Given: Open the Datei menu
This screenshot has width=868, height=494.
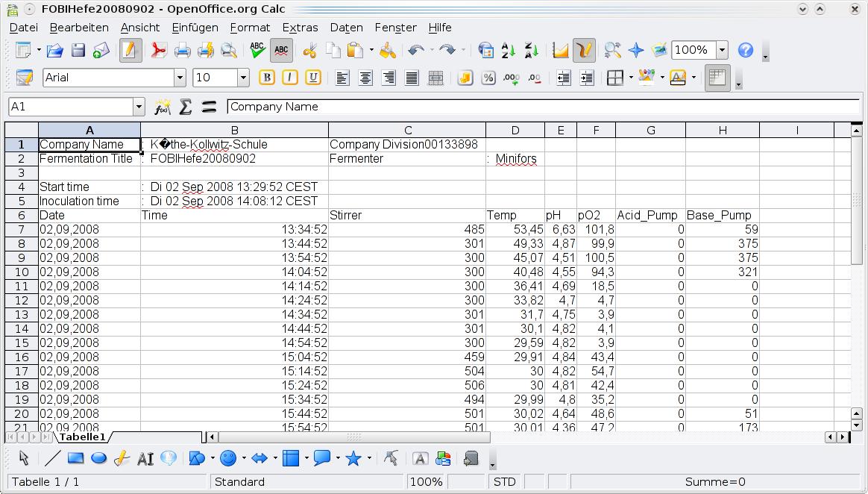Looking at the screenshot, I should pos(24,28).
